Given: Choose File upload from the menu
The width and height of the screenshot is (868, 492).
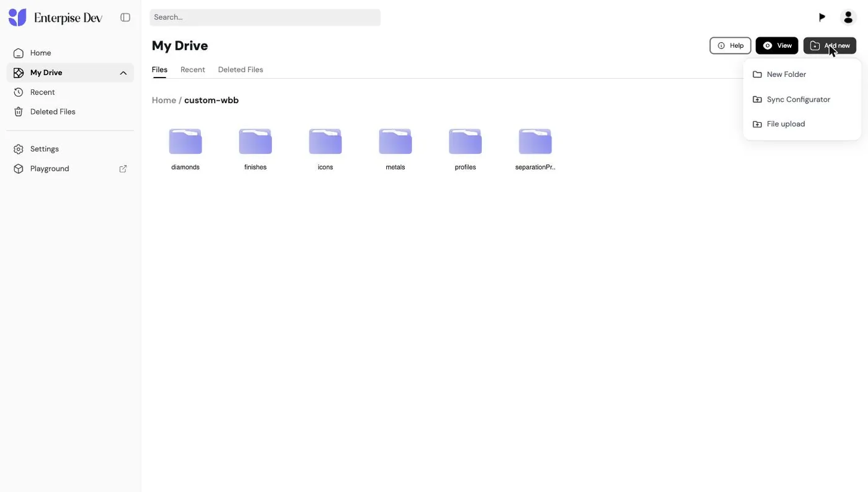Looking at the screenshot, I should [x=802, y=124].
